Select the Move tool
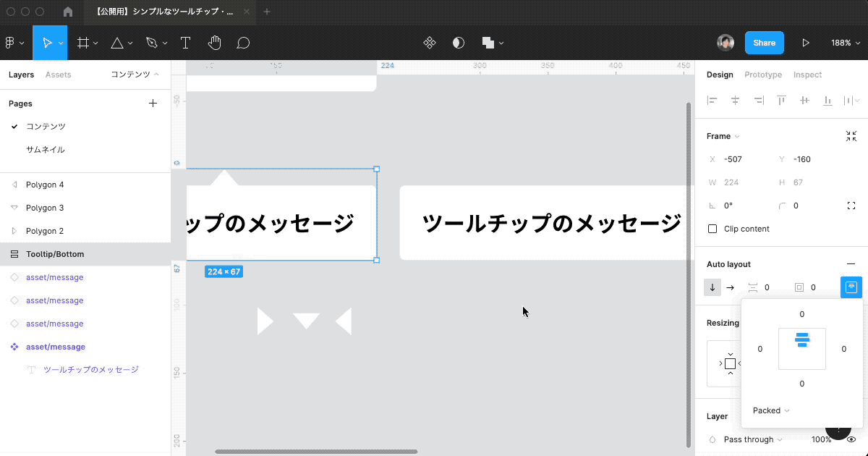 47,43
